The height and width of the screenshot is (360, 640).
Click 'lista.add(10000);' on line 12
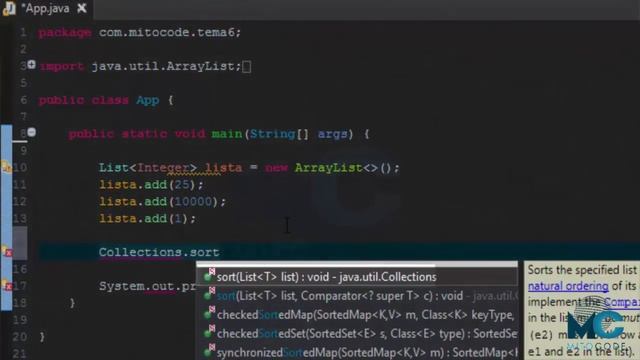(x=162, y=202)
